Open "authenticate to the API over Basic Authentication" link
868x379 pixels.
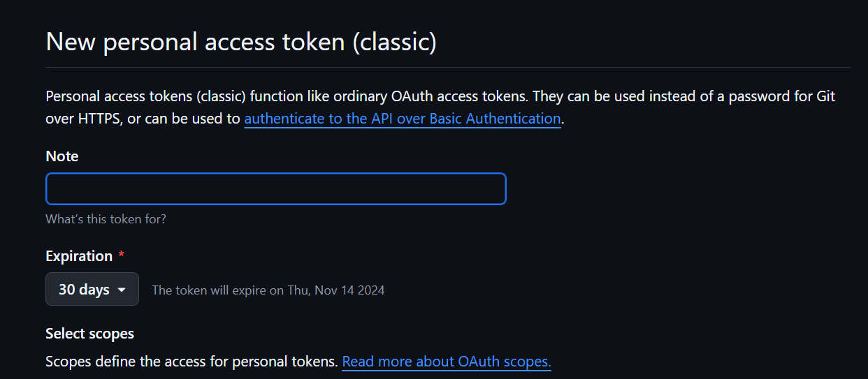402,119
